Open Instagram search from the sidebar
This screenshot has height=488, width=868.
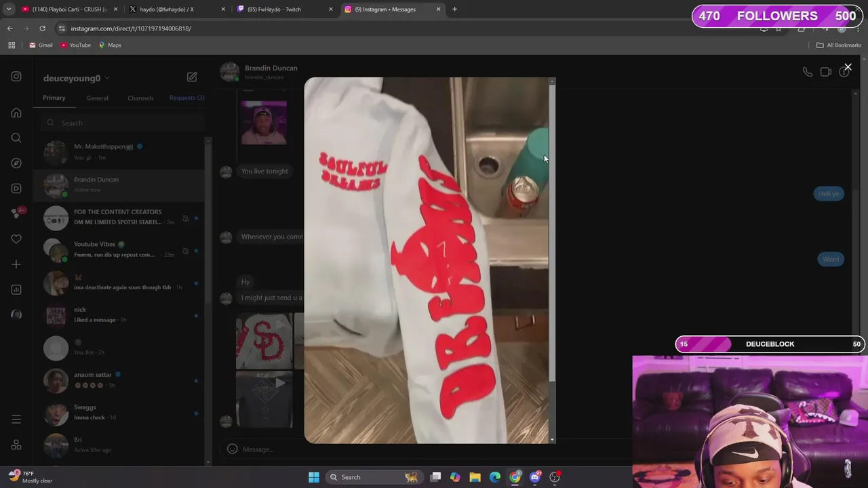pyautogui.click(x=16, y=138)
